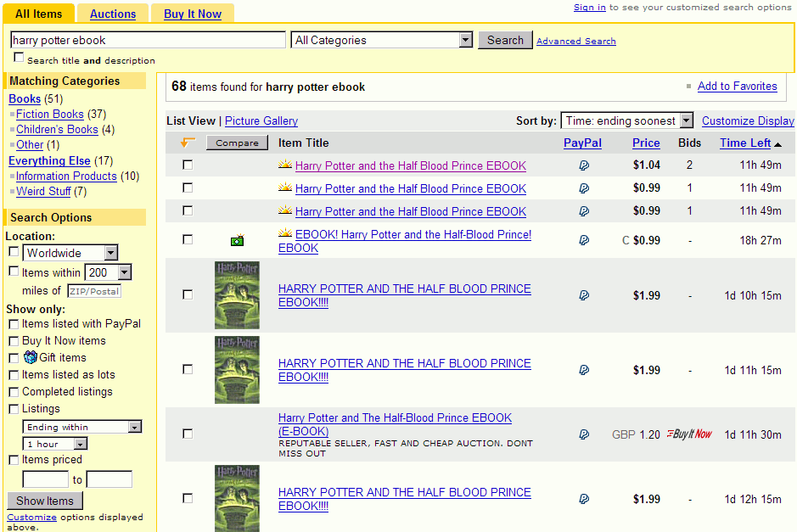Click sunrise icon before EBOOK! Harry Potter title
This screenshot has width=797, height=532.
[x=285, y=232]
